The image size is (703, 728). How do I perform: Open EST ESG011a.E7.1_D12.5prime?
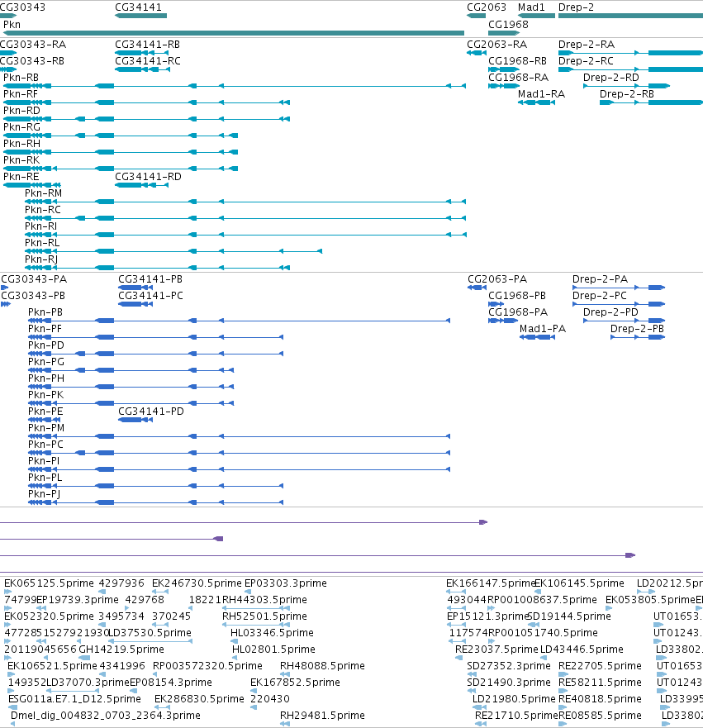point(74,698)
